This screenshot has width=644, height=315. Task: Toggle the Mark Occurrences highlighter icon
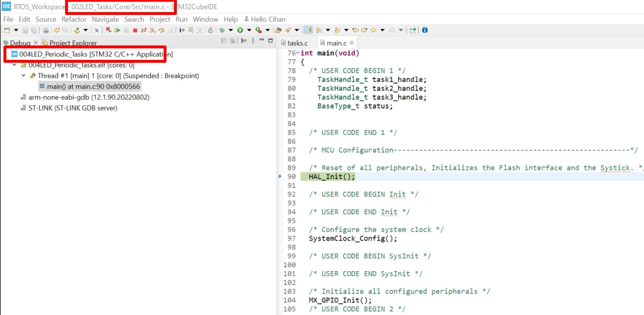click(x=308, y=30)
